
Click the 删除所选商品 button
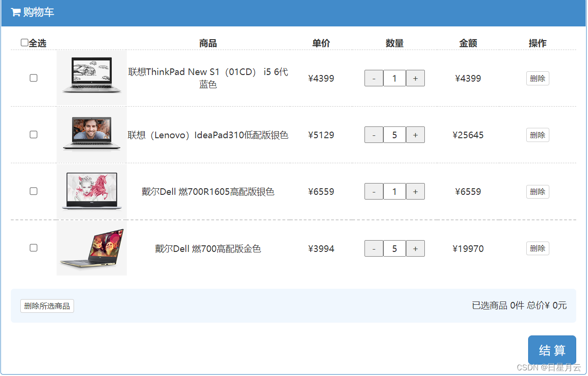click(x=47, y=306)
